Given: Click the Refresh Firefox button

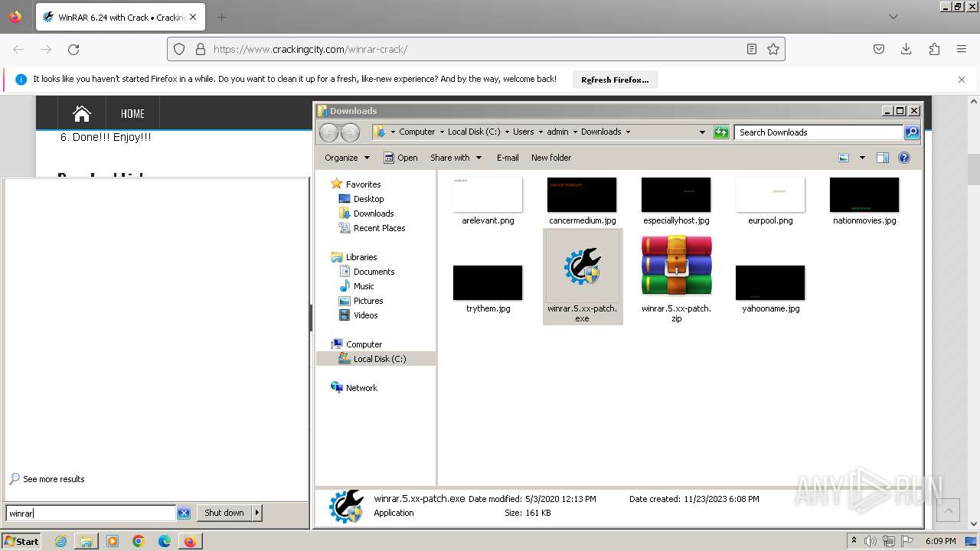Looking at the screenshot, I should tap(615, 80).
